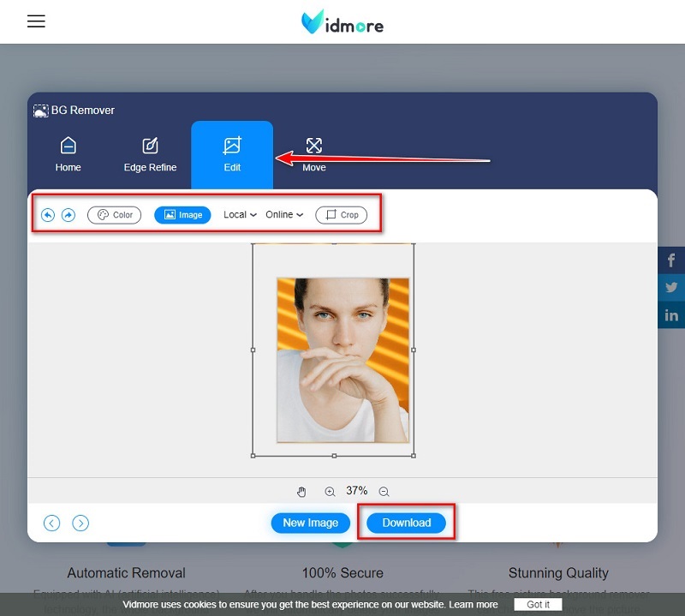This screenshot has width=685, height=616.
Task: Dismiss cookie notice with Got it
Action: point(538,605)
